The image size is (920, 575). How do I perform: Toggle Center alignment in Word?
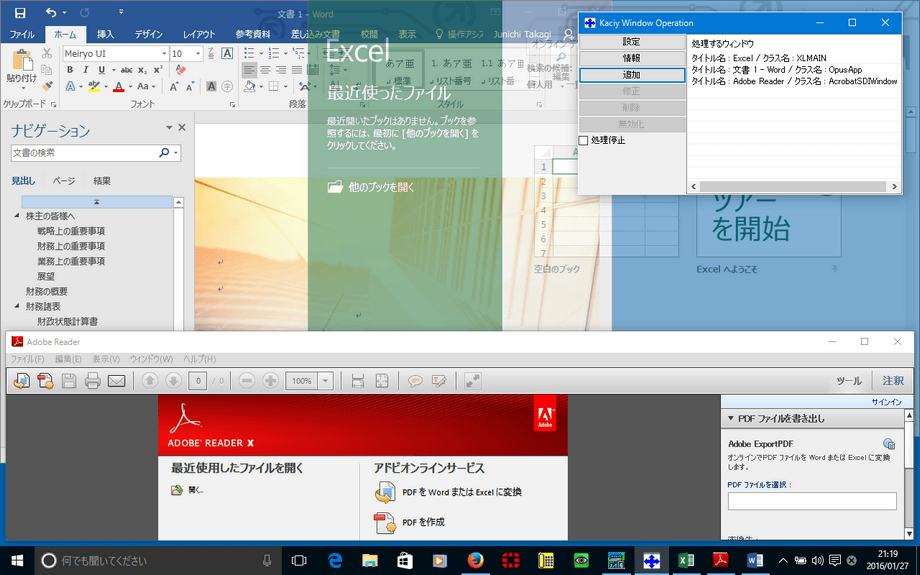point(265,70)
